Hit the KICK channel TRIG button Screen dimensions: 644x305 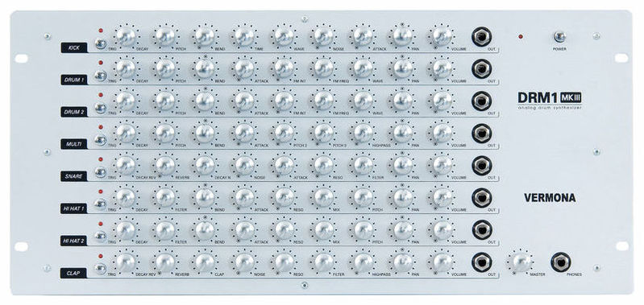click(100, 44)
